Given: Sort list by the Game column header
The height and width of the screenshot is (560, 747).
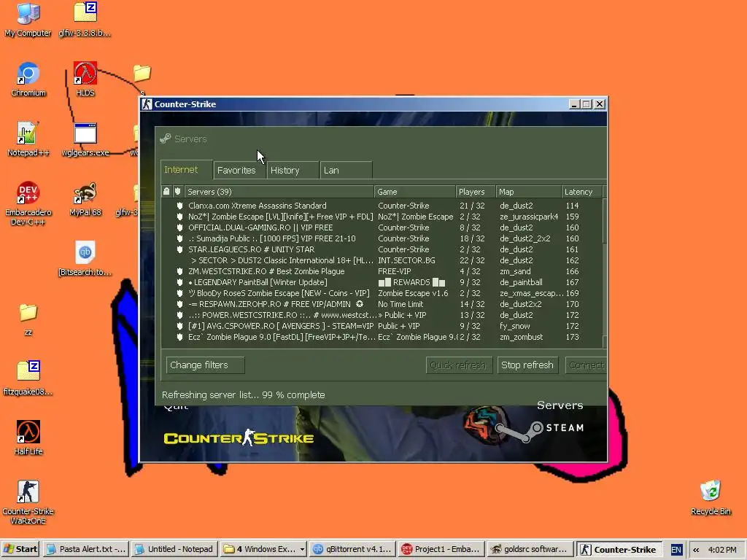Looking at the screenshot, I should click(x=415, y=192).
